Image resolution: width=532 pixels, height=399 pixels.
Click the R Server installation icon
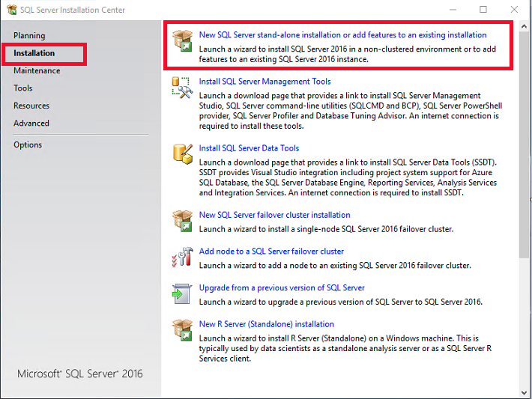point(182,330)
